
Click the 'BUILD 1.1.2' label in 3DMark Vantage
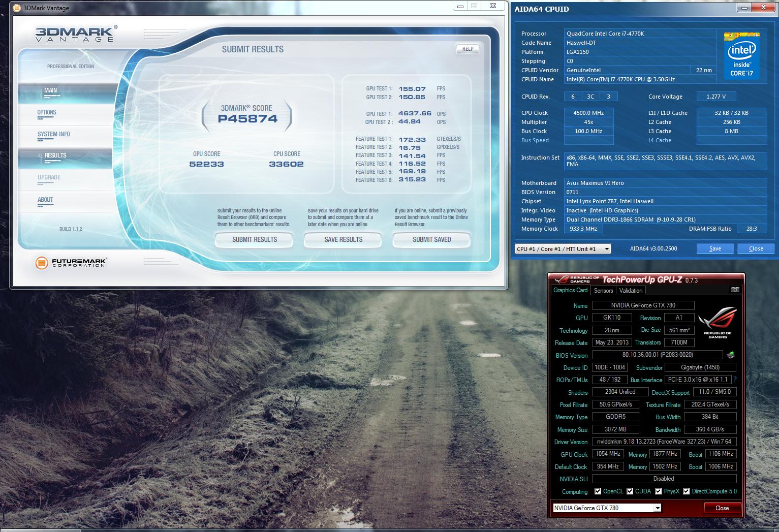tap(71, 229)
